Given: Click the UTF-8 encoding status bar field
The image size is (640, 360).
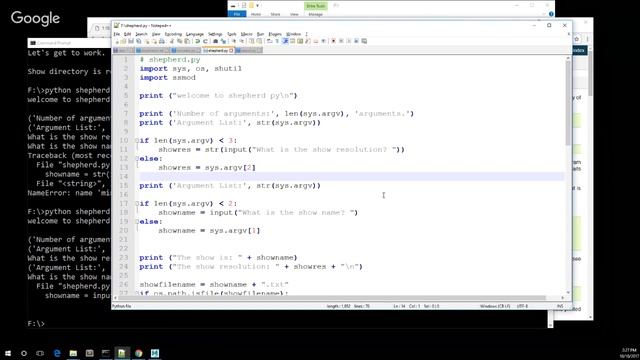Looking at the screenshot, I should [522, 306].
